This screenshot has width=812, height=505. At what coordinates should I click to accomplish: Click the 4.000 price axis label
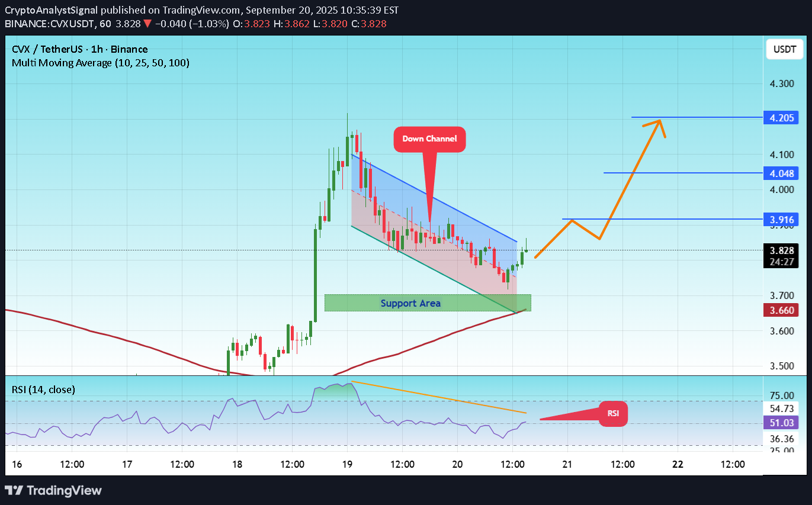(x=781, y=189)
